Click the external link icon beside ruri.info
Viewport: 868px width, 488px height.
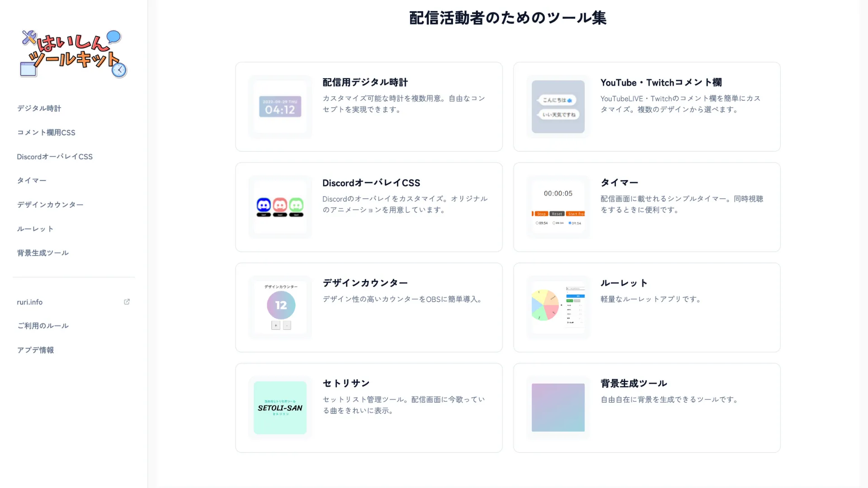tap(127, 302)
